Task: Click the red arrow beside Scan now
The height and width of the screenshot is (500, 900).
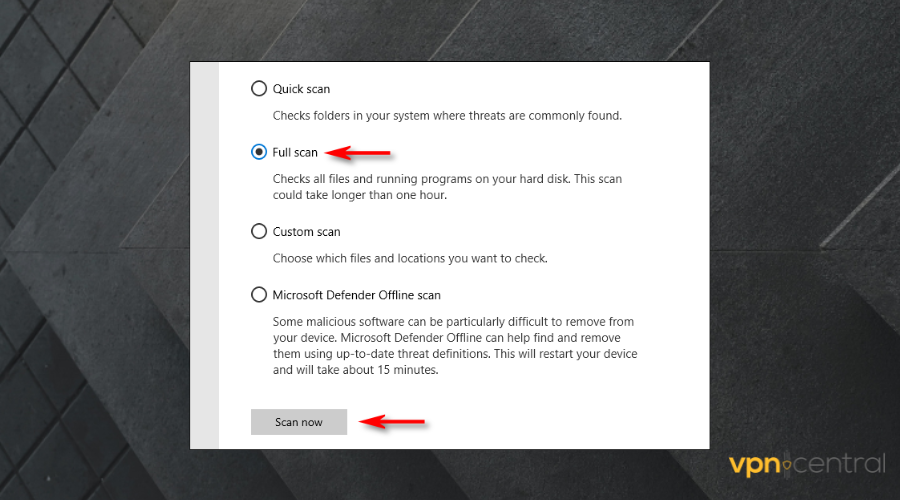Action: coord(393,422)
